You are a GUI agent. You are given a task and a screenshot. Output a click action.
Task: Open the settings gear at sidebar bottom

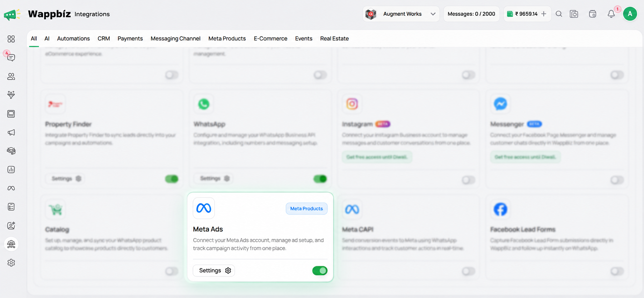click(11, 263)
